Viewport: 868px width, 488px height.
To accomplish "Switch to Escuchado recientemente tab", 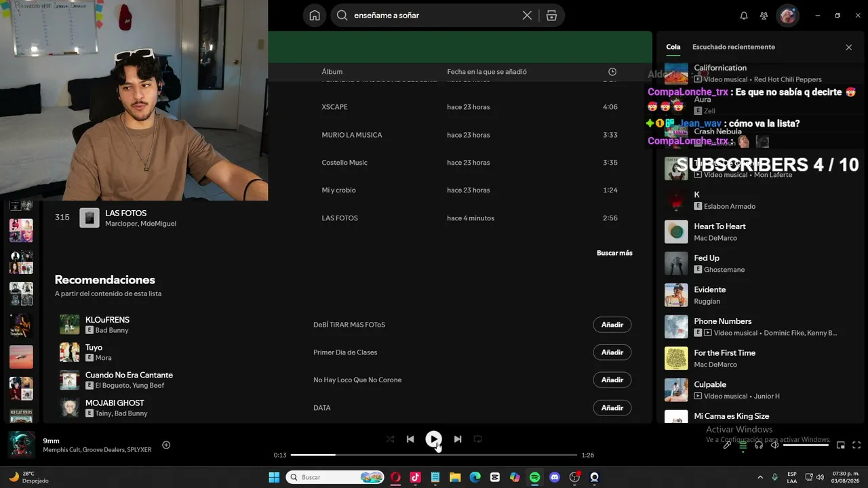I will tap(734, 47).
